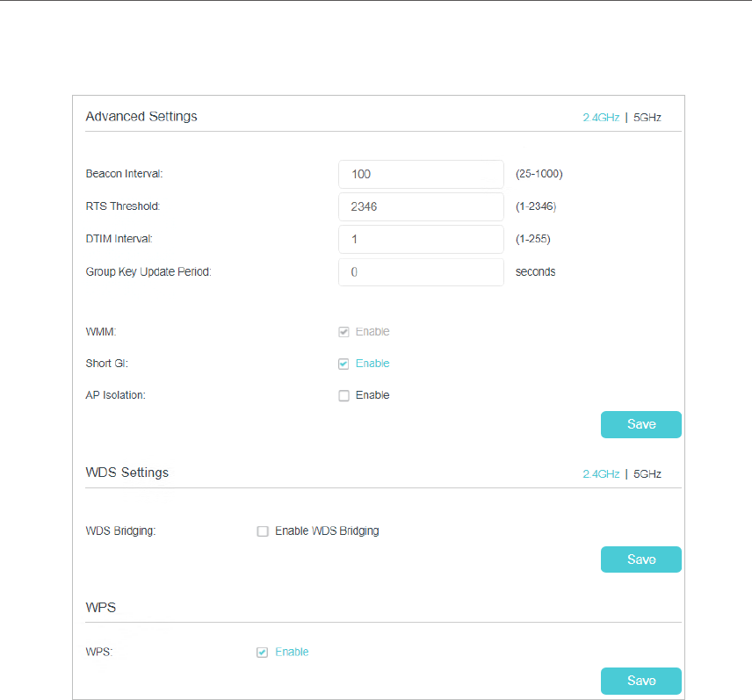The height and width of the screenshot is (700, 752).
Task: Click the RTS Threshold input field
Action: coord(420,207)
